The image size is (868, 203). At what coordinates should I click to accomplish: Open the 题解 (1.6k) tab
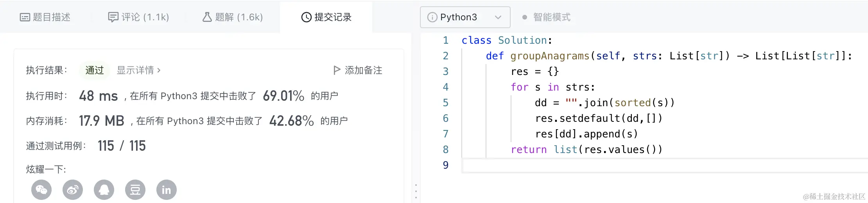pyautogui.click(x=232, y=17)
